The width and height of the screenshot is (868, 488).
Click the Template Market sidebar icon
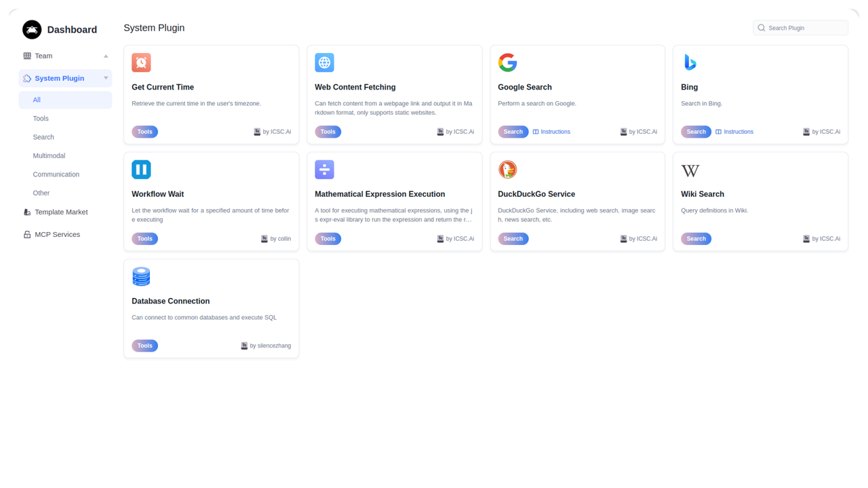(x=27, y=212)
